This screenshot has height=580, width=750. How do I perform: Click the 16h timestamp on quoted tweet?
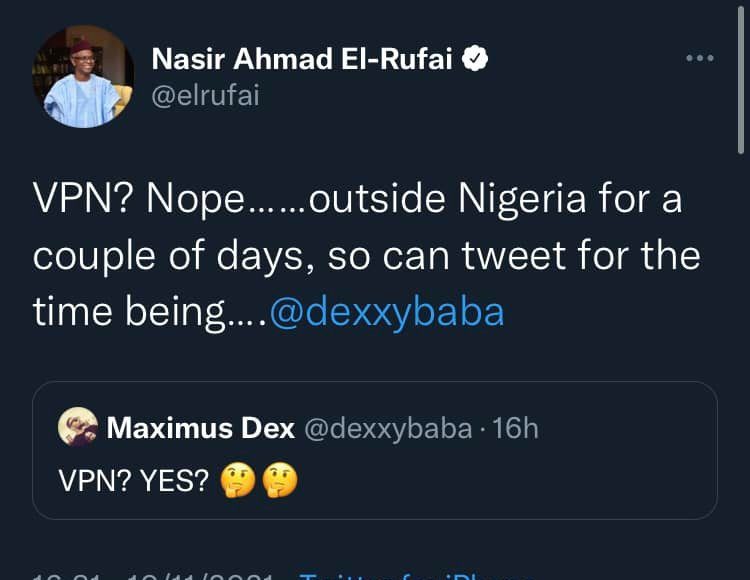[x=516, y=428]
